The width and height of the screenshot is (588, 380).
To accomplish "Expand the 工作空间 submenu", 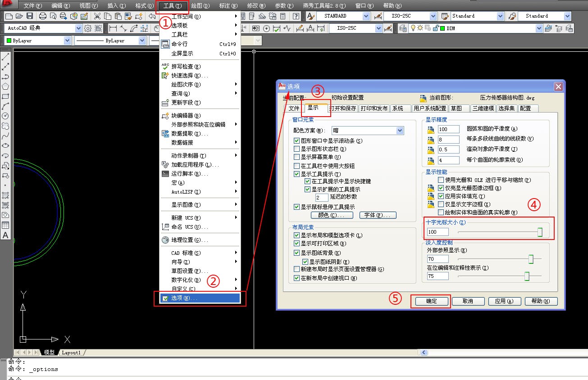I will click(x=201, y=17).
